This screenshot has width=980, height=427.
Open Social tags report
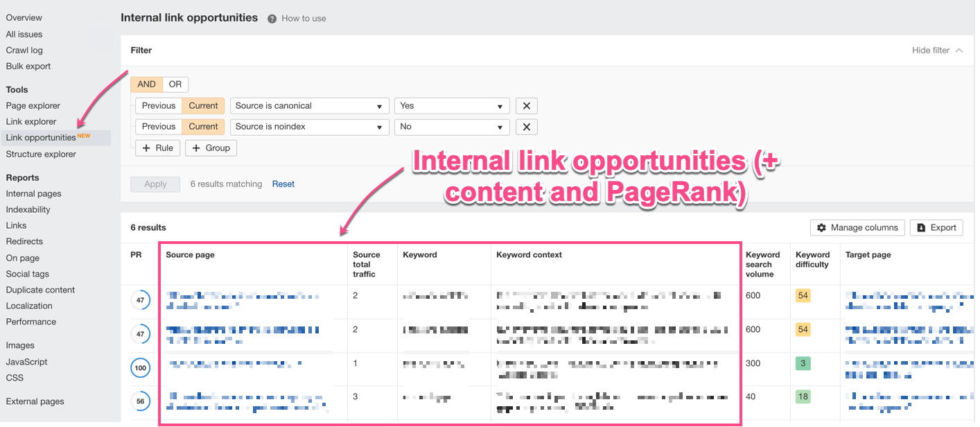27,274
